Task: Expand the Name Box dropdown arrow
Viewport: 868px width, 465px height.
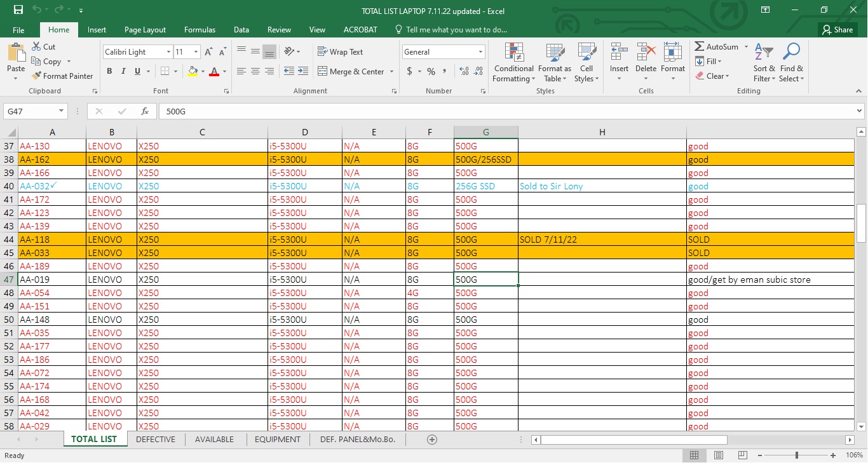Action: [62, 111]
